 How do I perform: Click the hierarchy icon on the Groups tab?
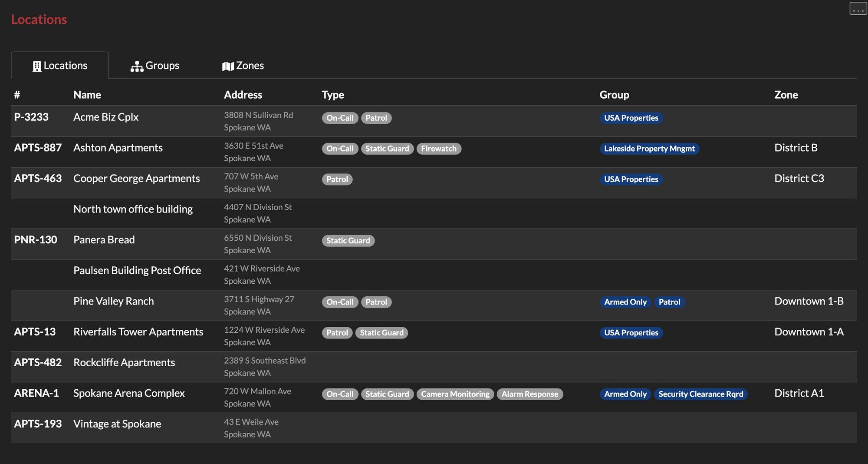point(136,66)
